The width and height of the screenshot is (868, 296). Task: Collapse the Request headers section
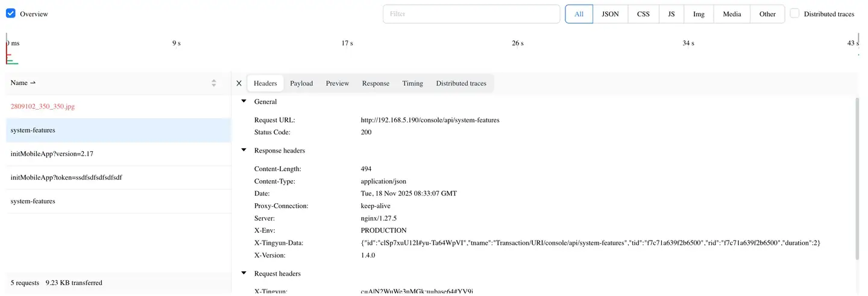pos(244,274)
